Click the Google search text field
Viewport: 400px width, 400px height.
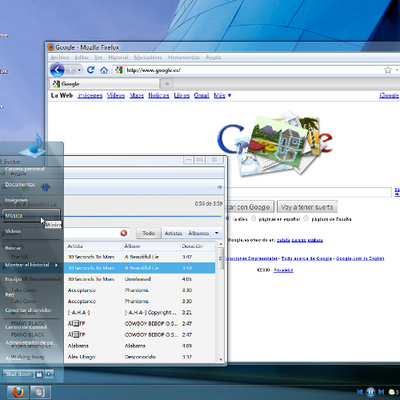click(309, 192)
